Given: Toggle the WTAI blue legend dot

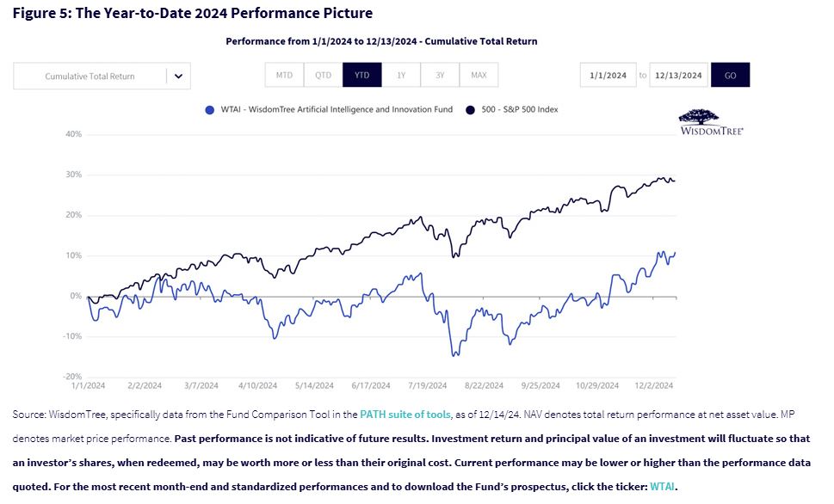Looking at the screenshot, I should pos(211,110).
